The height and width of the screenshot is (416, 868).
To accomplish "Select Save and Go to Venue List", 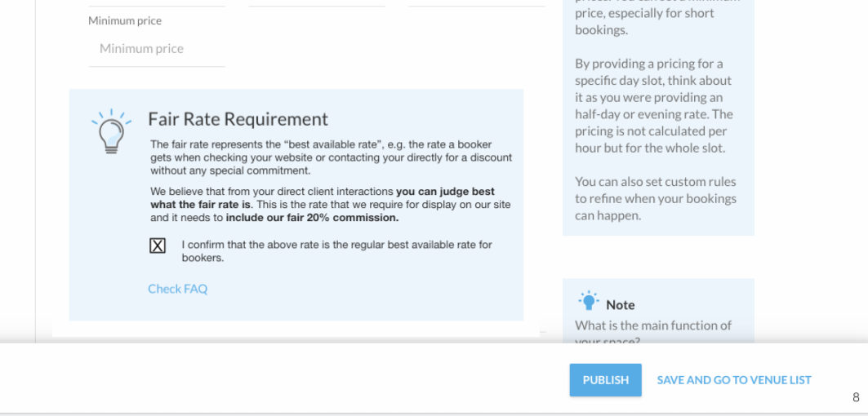I will 734,380.
